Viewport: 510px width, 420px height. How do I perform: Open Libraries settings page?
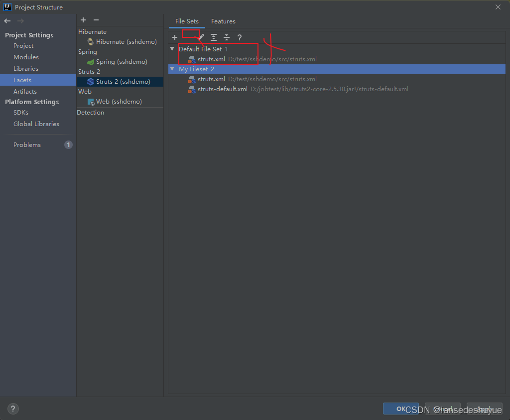click(x=26, y=69)
